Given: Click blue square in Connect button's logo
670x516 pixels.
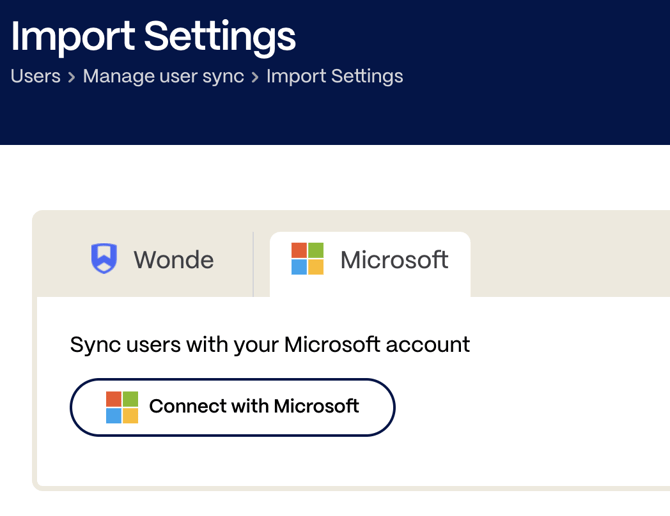Looking at the screenshot, I should pos(114,416).
